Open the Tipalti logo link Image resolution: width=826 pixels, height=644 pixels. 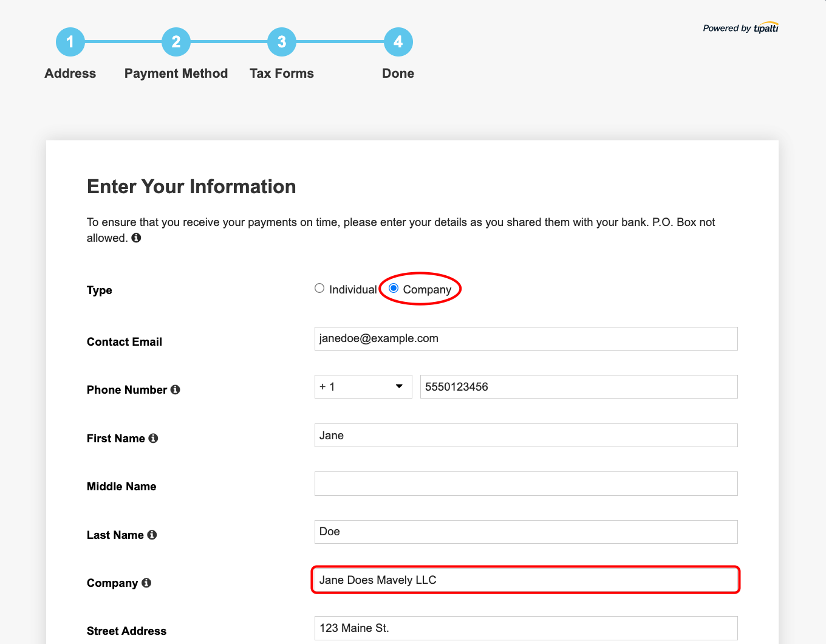point(766,27)
